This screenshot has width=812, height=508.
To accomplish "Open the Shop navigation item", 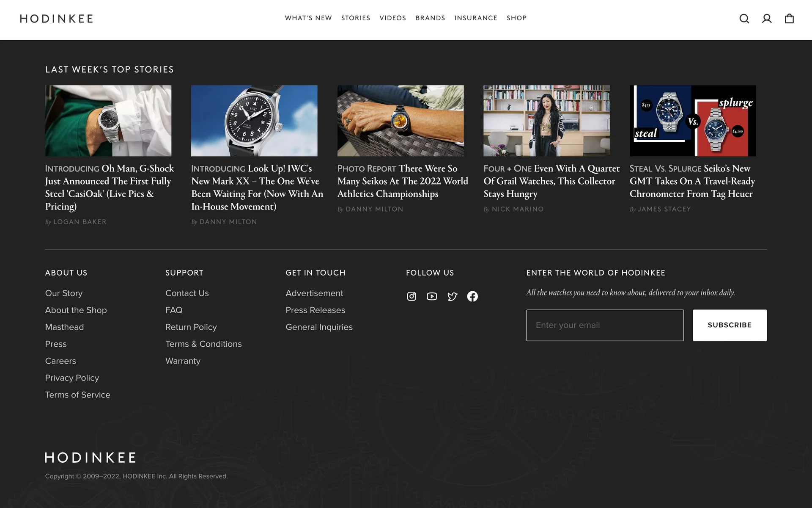I will point(516,18).
